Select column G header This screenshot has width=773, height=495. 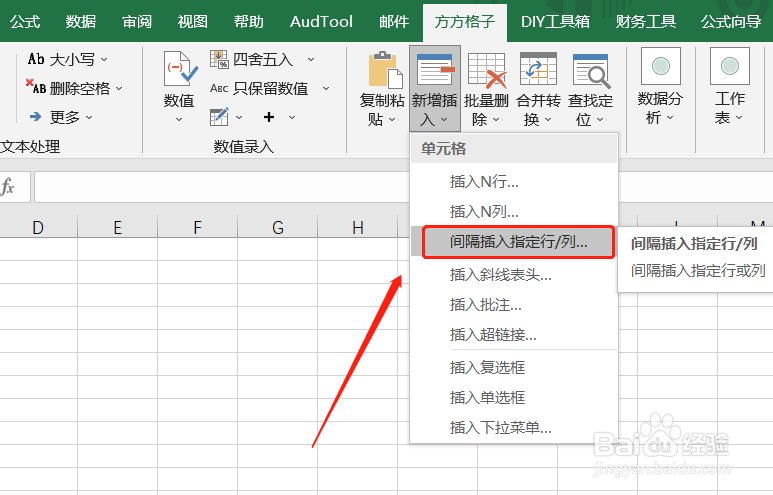(x=278, y=227)
